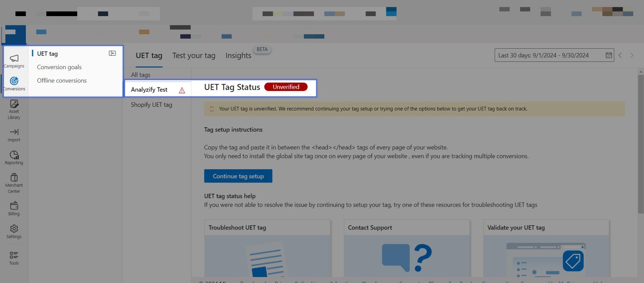Open the Settings gear icon
Viewport: 644px width, 283px height.
[14, 229]
